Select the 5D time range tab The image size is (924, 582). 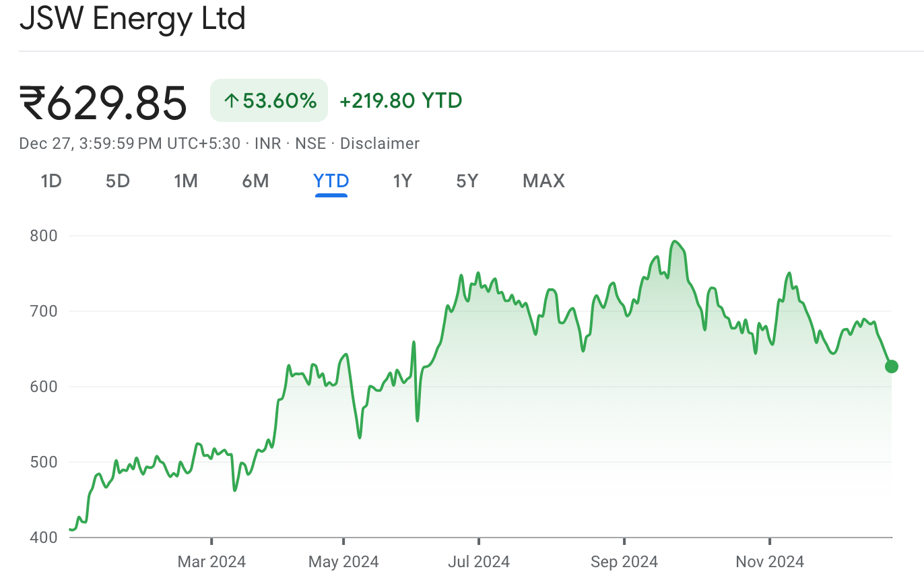click(118, 181)
